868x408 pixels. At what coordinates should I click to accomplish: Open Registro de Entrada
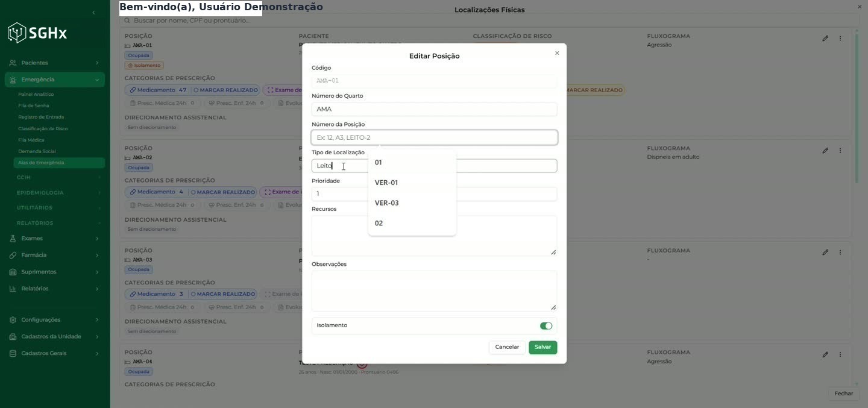point(41,117)
